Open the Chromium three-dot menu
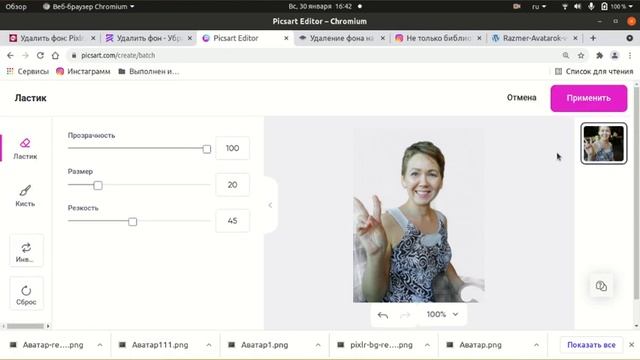Viewport: 640px width, 360px height. coord(630,55)
